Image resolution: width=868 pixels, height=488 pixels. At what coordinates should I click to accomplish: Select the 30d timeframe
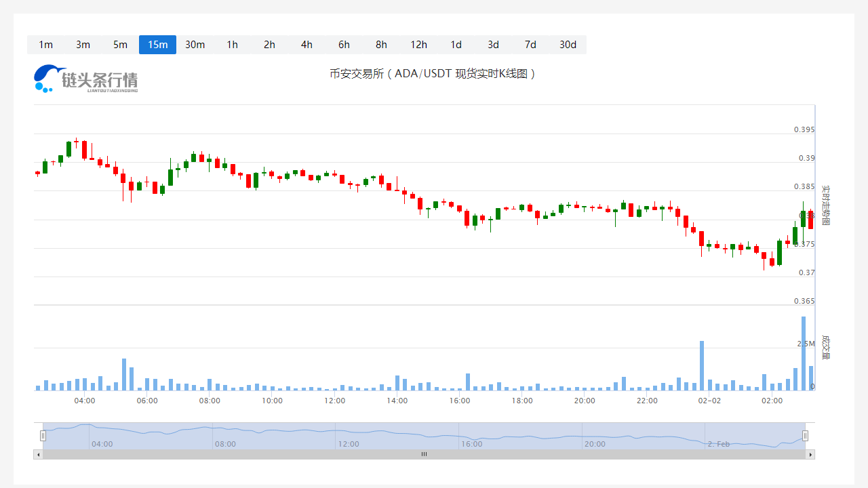click(568, 45)
